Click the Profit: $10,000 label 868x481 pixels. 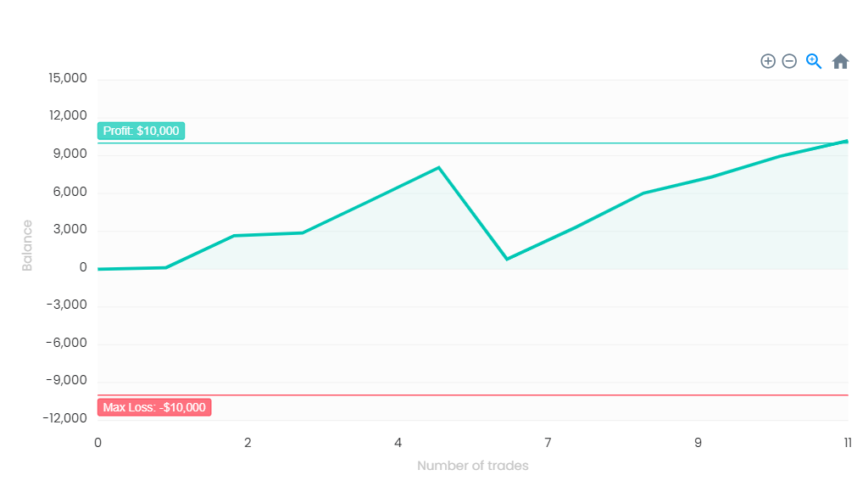pos(142,131)
